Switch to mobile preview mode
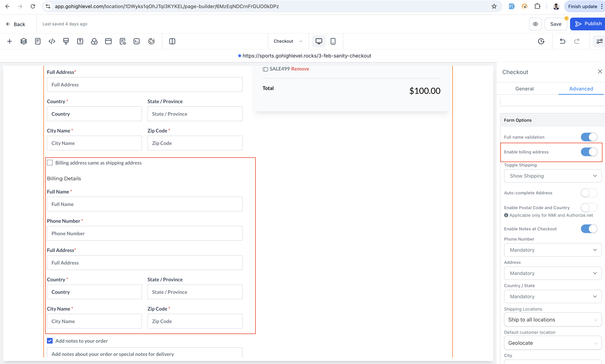 [x=333, y=41]
